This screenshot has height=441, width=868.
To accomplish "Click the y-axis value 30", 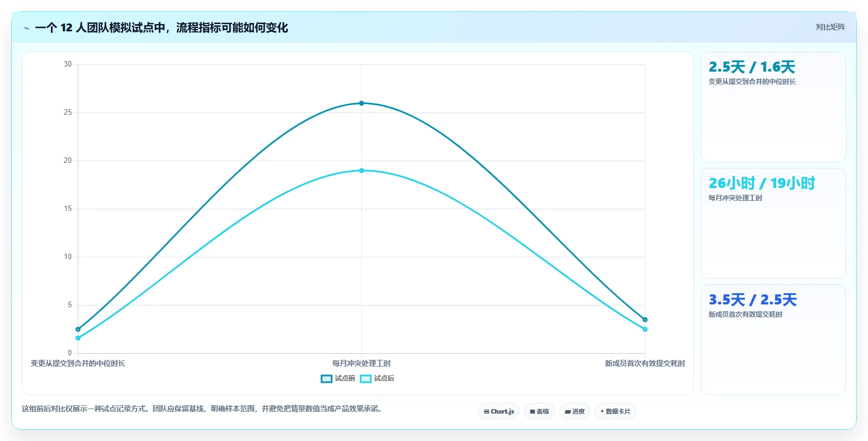I will [68, 64].
